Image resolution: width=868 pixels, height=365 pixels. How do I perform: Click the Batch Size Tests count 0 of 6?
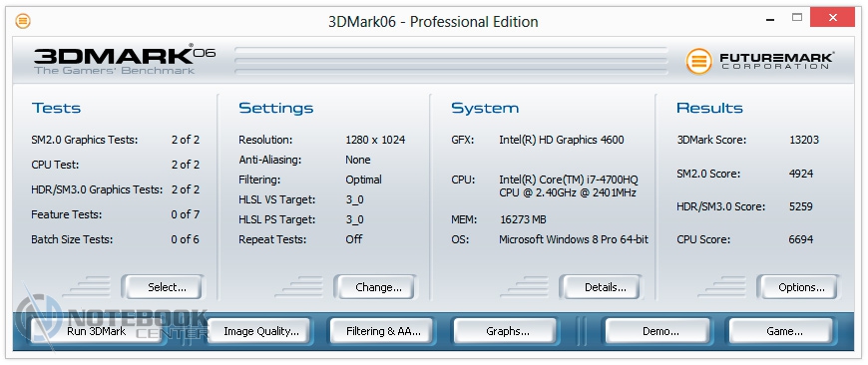point(186,239)
